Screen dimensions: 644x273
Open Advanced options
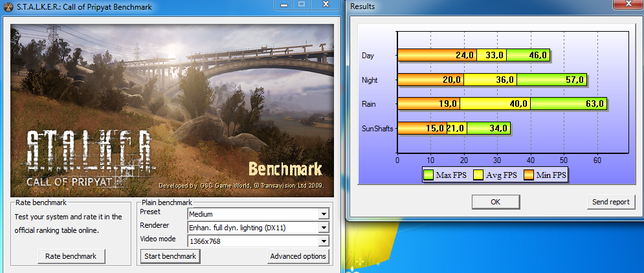298,256
